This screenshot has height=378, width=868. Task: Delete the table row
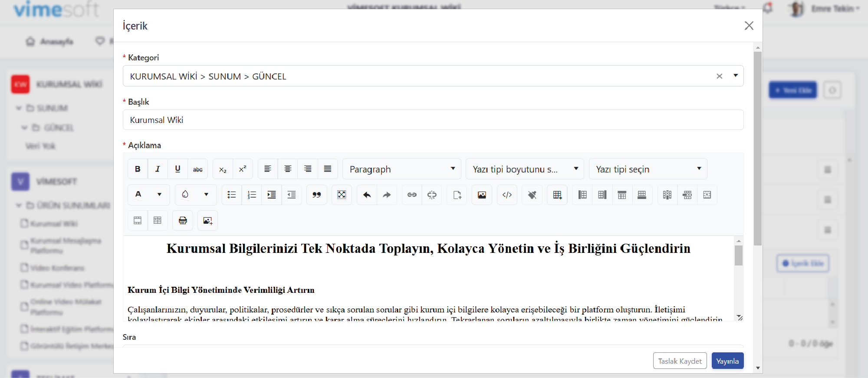pos(687,195)
